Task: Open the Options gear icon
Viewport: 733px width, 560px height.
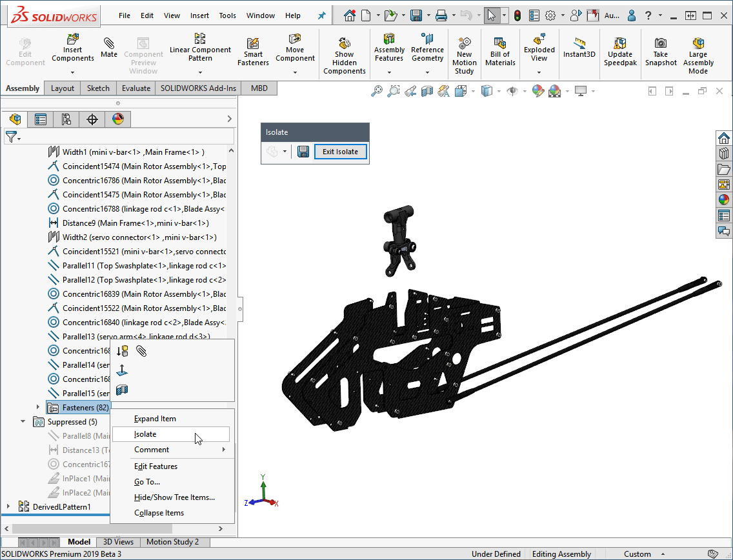Action: (x=550, y=15)
